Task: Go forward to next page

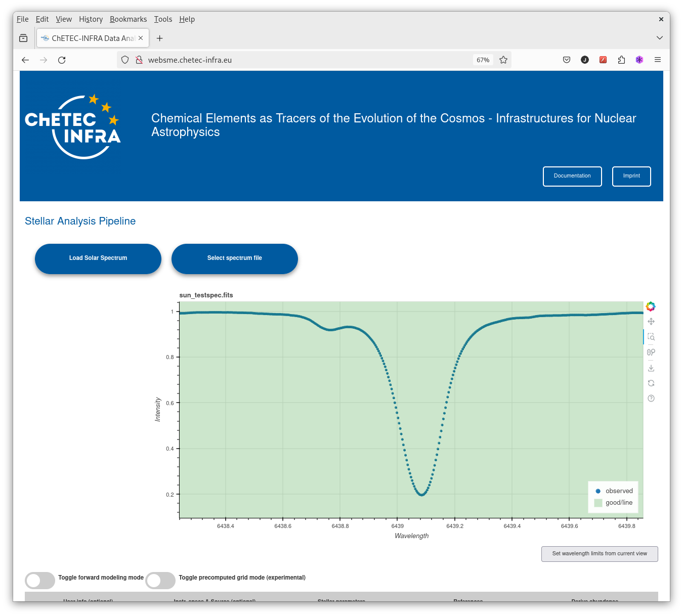Action: [x=44, y=60]
